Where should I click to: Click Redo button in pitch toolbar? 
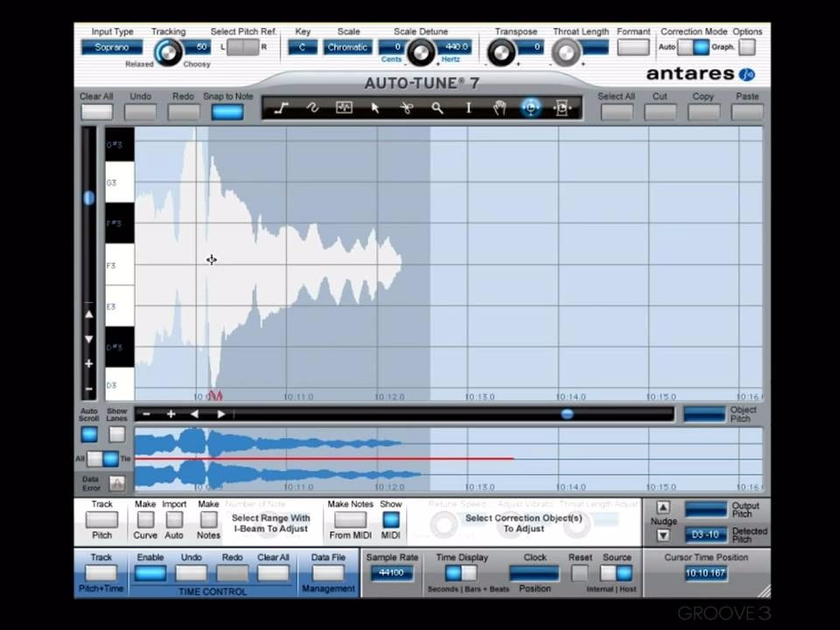[183, 112]
